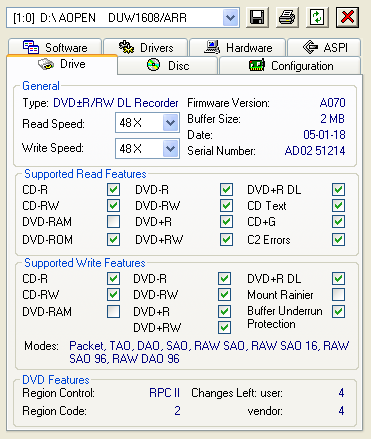
Task: Click the buffer size value 2 MB
Action: click(x=333, y=119)
